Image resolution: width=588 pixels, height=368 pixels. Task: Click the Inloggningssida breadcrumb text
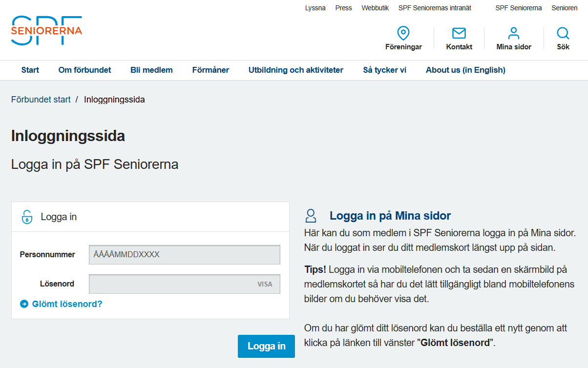[114, 100]
